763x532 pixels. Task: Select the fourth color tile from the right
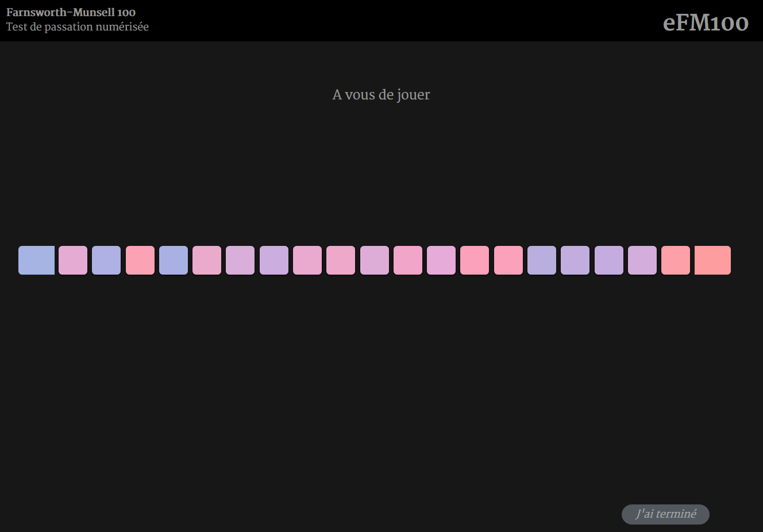tap(609, 260)
